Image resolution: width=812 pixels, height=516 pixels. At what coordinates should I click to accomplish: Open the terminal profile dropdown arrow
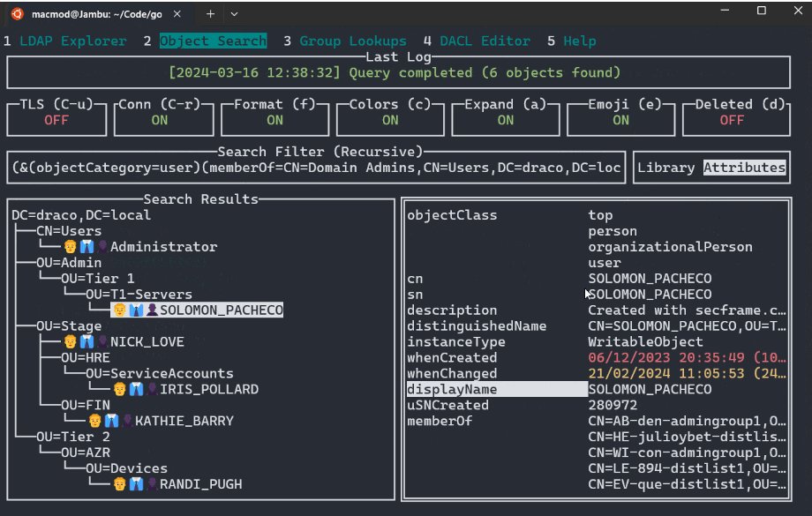tap(234, 14)
